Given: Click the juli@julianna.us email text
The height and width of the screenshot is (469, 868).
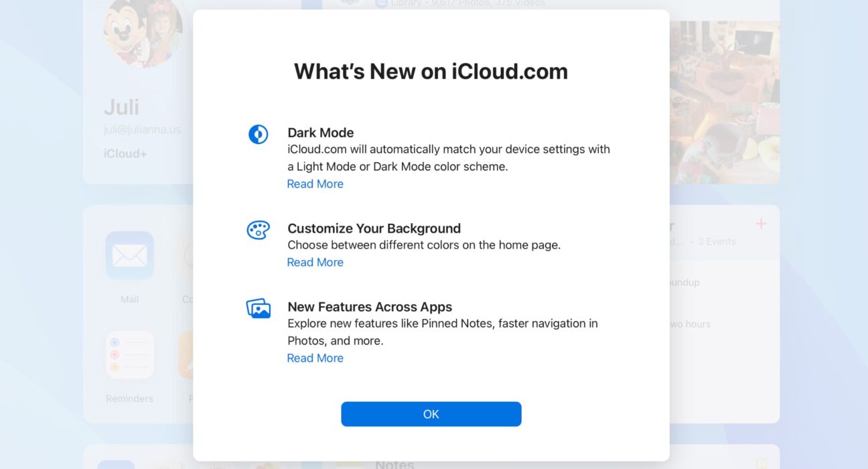Looking at the screenshot, I should point(142,130).
